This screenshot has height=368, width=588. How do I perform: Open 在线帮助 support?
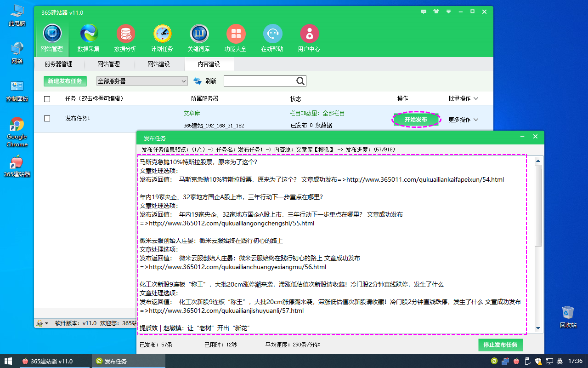coord(272,38)
